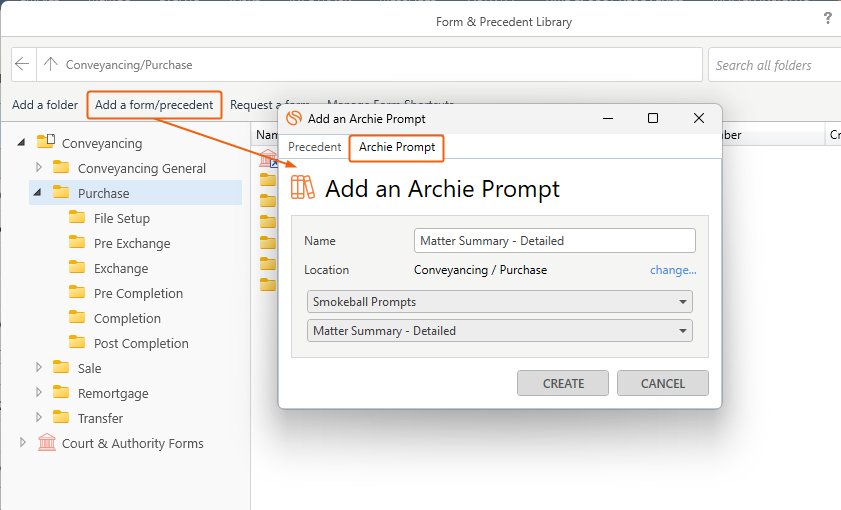The height and width of the screenshot is (510, 841).
Task: Click the Exchange folder icon
Action: pyautogui.click(x=77, y=267)
